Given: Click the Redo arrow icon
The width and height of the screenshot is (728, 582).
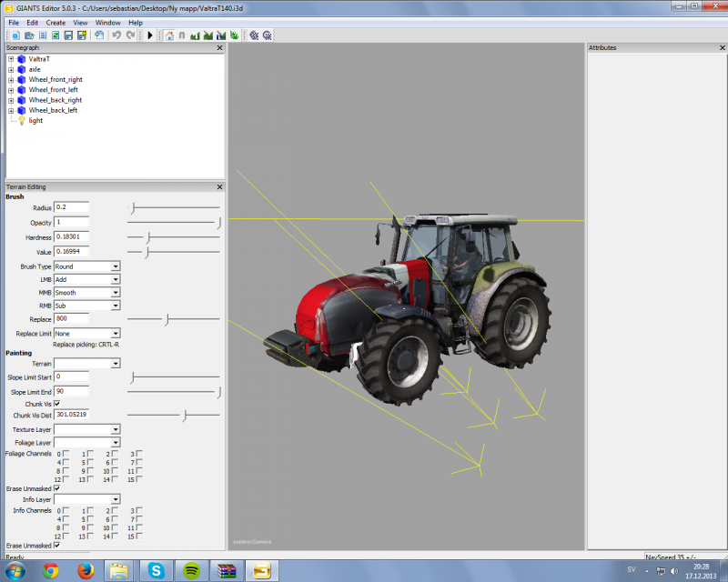Looking at the screenshot, I should coord(130,35).
